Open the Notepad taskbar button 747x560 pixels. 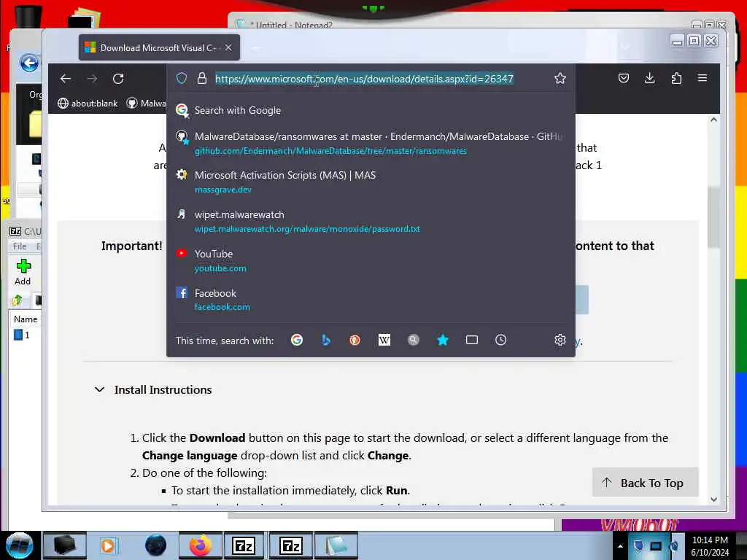tap(336, 545)
